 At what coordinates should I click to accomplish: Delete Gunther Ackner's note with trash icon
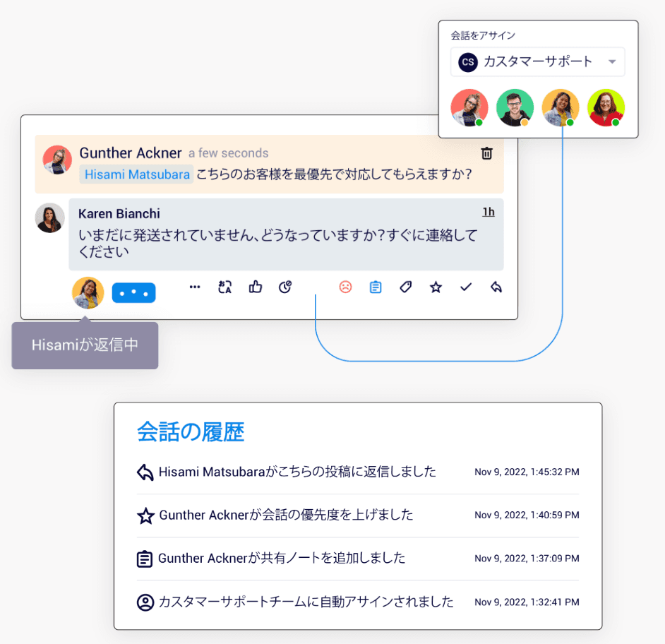pyautogui.click(x=486, y=153)
